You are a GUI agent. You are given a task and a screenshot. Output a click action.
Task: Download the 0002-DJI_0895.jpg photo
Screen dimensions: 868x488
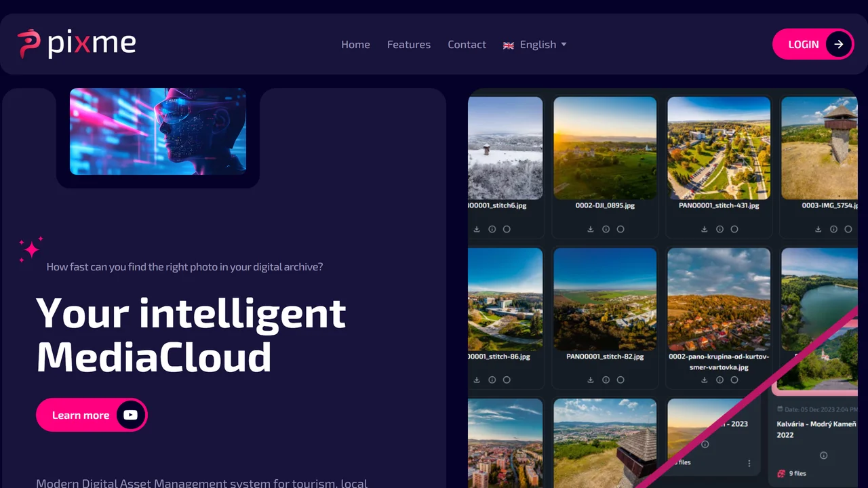[591, 229]
